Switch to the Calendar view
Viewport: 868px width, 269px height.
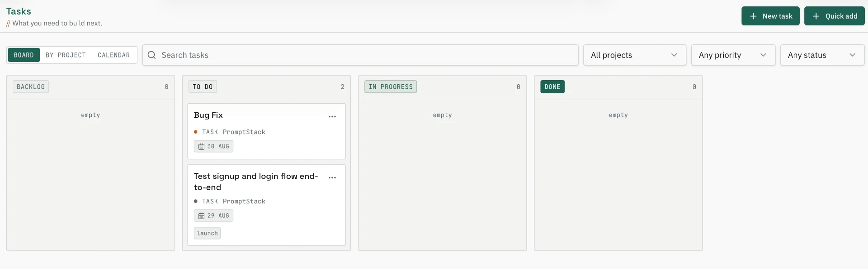tap(114, 55)
